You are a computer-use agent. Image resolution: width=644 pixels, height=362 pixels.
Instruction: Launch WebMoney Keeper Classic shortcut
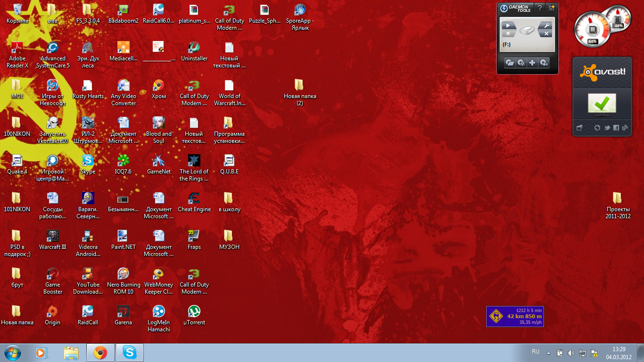(159, 280)
